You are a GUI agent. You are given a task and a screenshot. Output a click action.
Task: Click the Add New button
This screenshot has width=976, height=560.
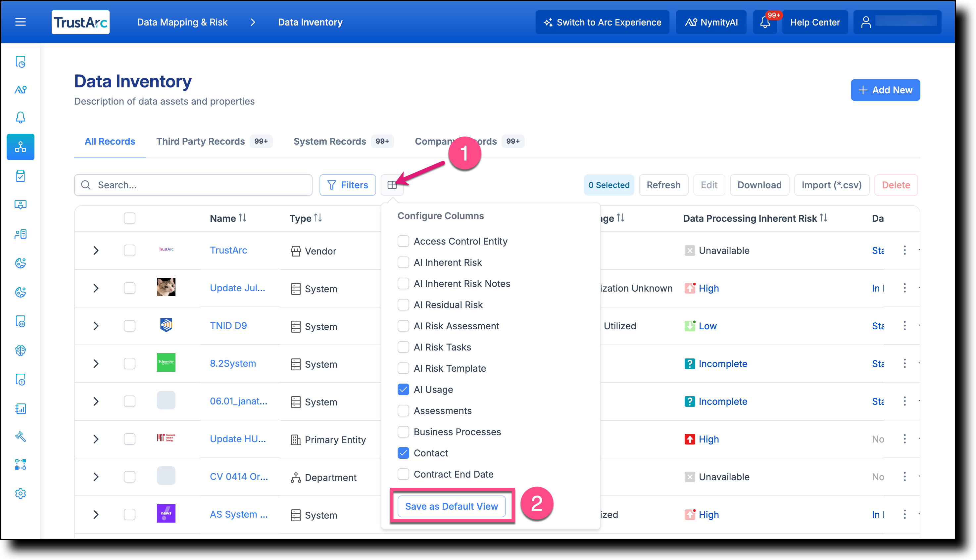[x=885, y=90]
